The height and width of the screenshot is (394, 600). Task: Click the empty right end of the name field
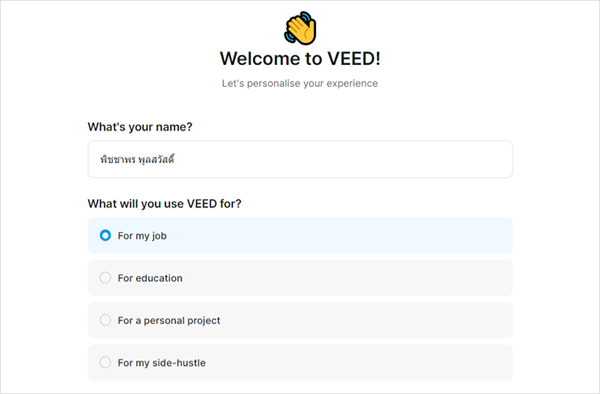459,159
